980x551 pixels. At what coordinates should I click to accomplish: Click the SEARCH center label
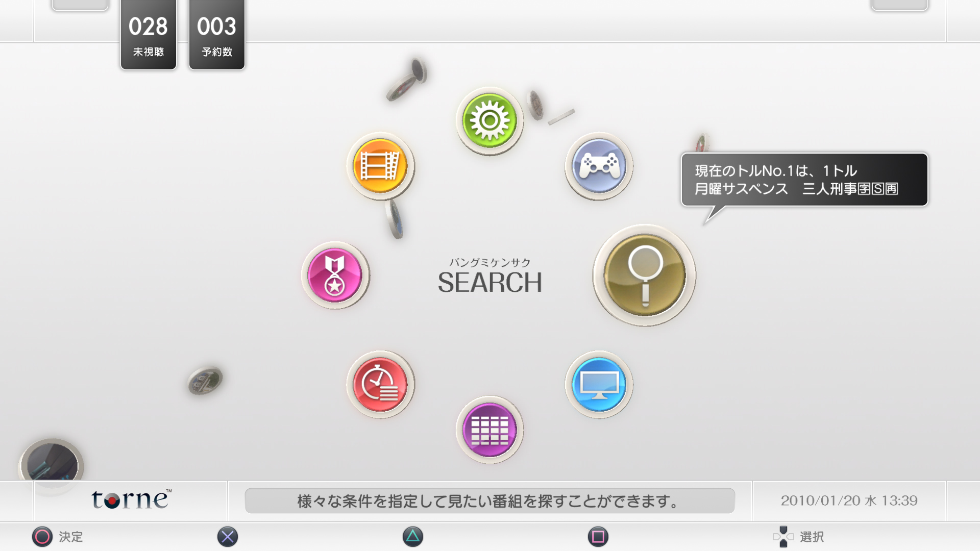click(489, 282)
